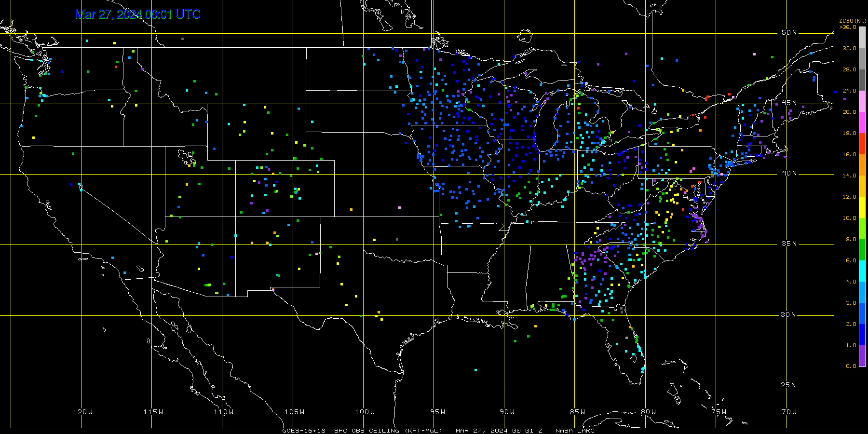The width and height of the screenshot is (868, 434).
Task: Click the '25N' latitude label
Action: pyautogui.click(x=789, y=385)
